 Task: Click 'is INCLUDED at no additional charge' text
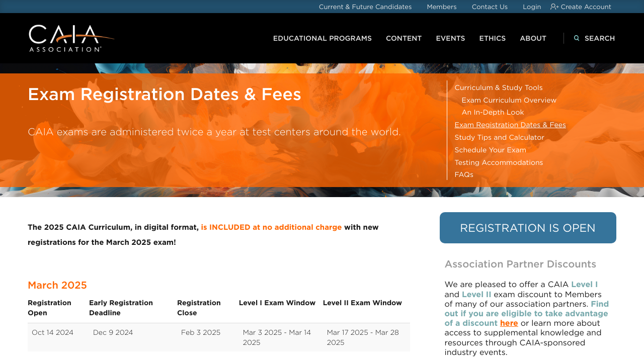tap(271, 227)
